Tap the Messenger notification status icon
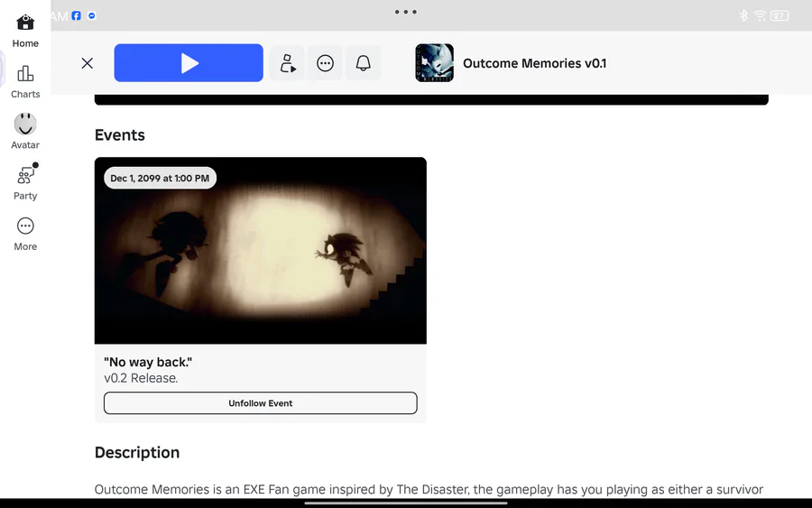Viewport: 812px width, 508px height. tap(92, 15)
